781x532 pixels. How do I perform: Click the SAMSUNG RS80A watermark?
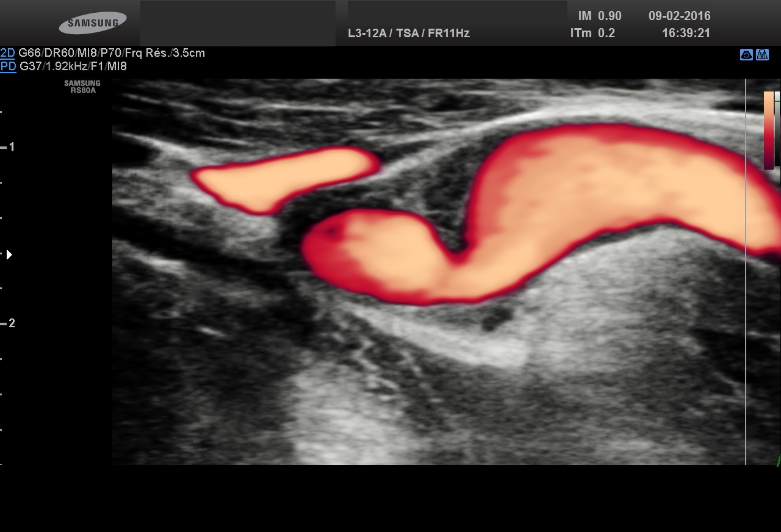click(82, 87)
